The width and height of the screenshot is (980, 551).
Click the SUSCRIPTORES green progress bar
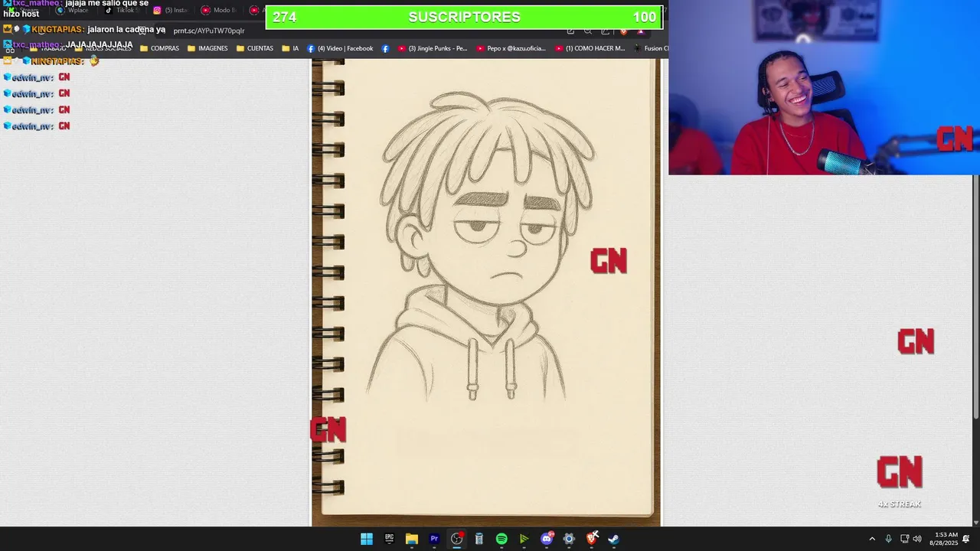pyautogui.click(x=464, y=17)
